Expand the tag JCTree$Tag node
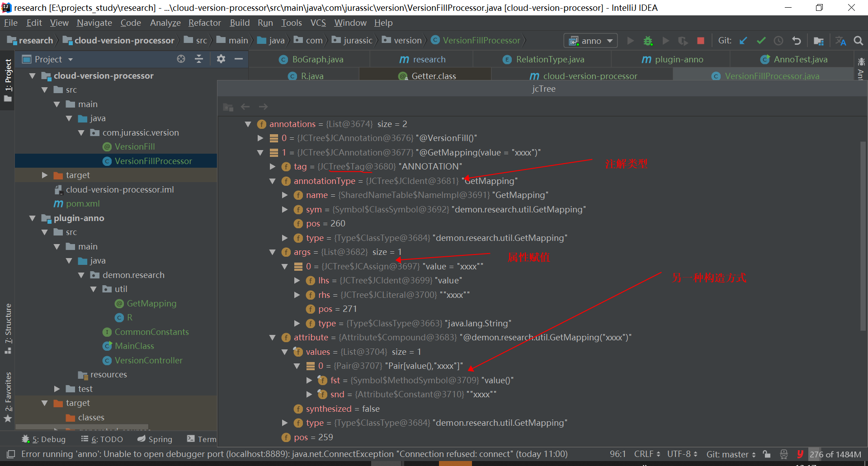Viewport: 868px width, 466px height. (272, 166)
